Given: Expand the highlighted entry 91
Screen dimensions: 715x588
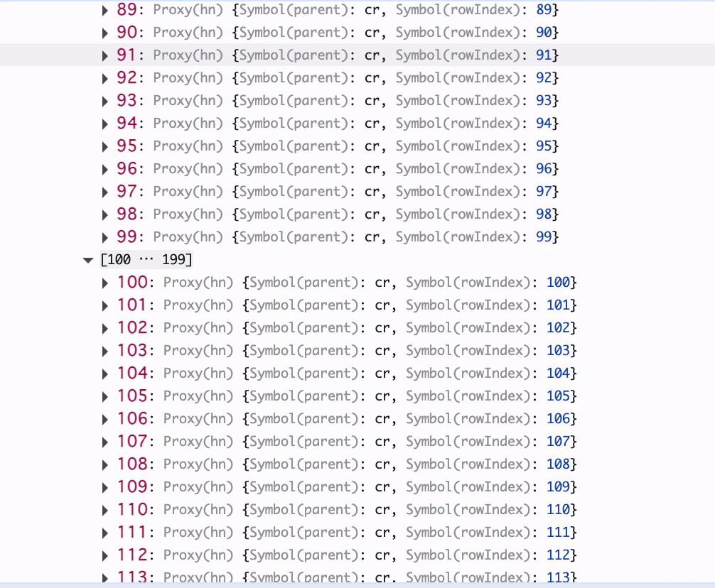Looking at the screenshot, I should [105, 55].
